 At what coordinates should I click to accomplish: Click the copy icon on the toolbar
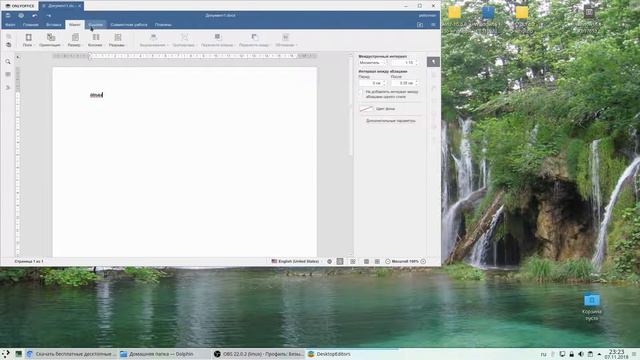point(9,36)
